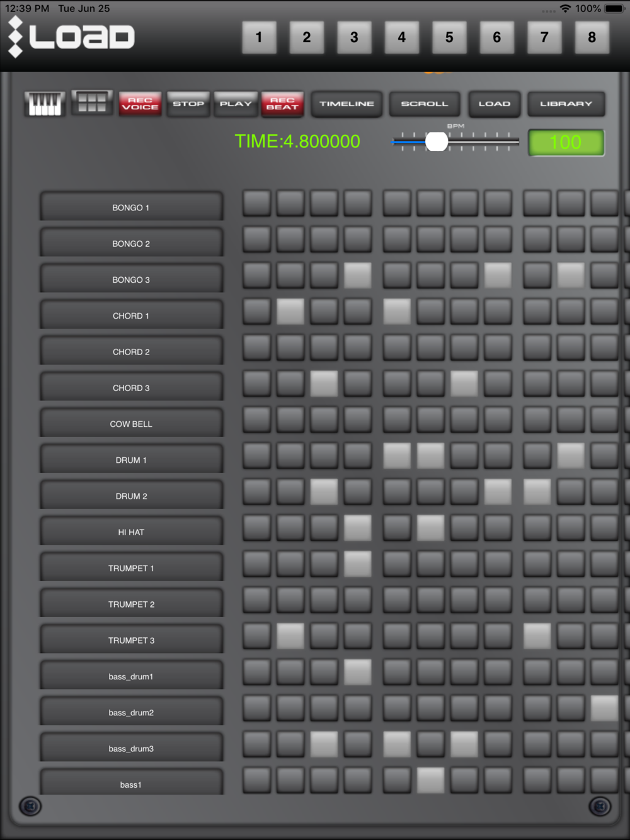Open the piano keyboard view icon

pyautogui.click(x=45, y=103)
